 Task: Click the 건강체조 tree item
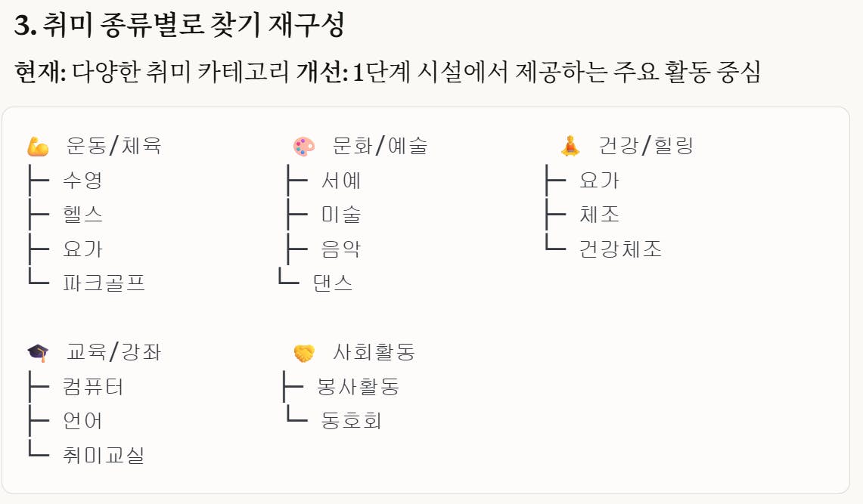point(621,249)
